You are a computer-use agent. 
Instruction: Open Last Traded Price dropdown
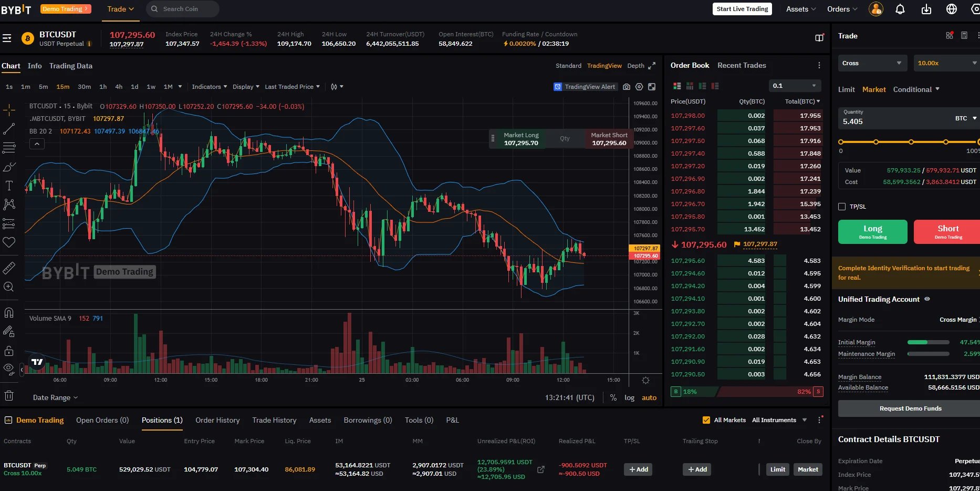[x=292, y=87]
